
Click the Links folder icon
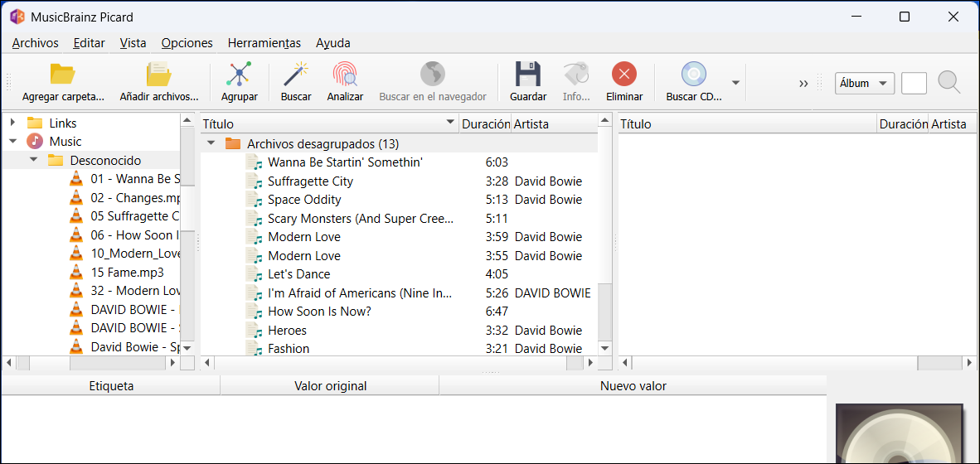tap(35, 123)
